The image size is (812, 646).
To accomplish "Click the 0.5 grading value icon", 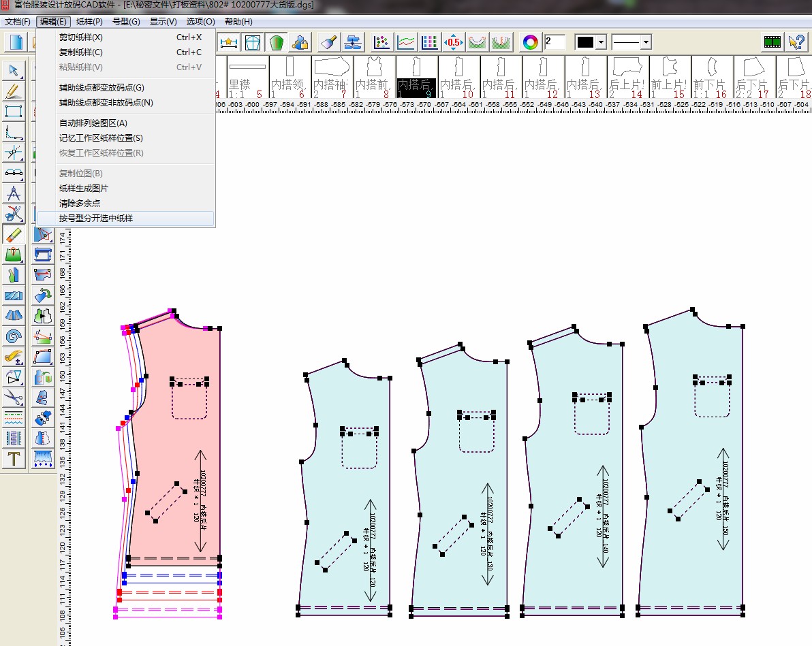I will pyautogui.click(x=452, y=42).
